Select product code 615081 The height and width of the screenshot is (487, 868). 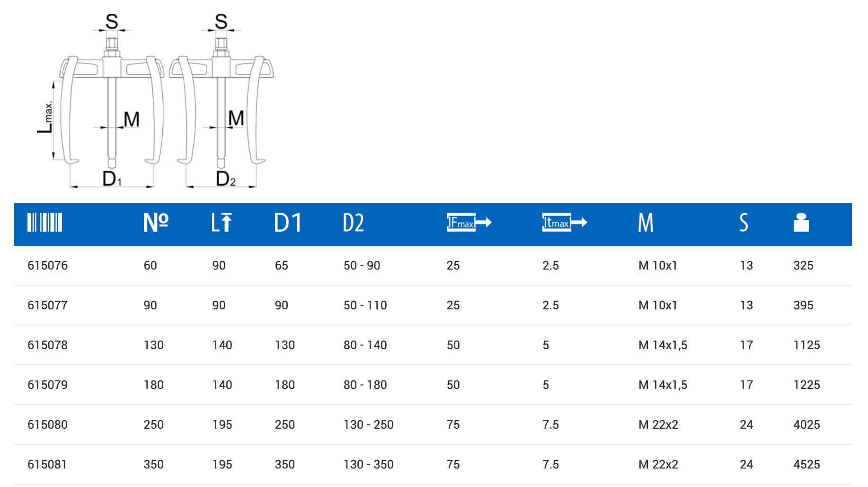coord(47,464)
